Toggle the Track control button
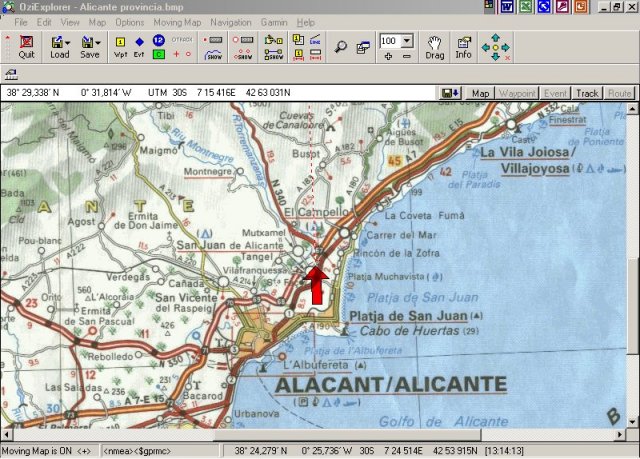The width and height of the screenshot is (640, 459). tap(587, 93)
